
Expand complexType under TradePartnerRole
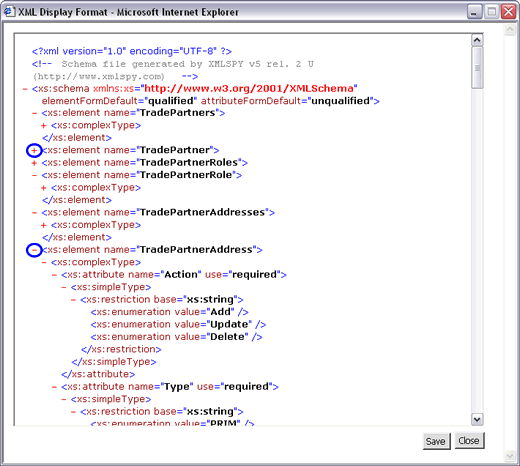click(x=43, y=188)
